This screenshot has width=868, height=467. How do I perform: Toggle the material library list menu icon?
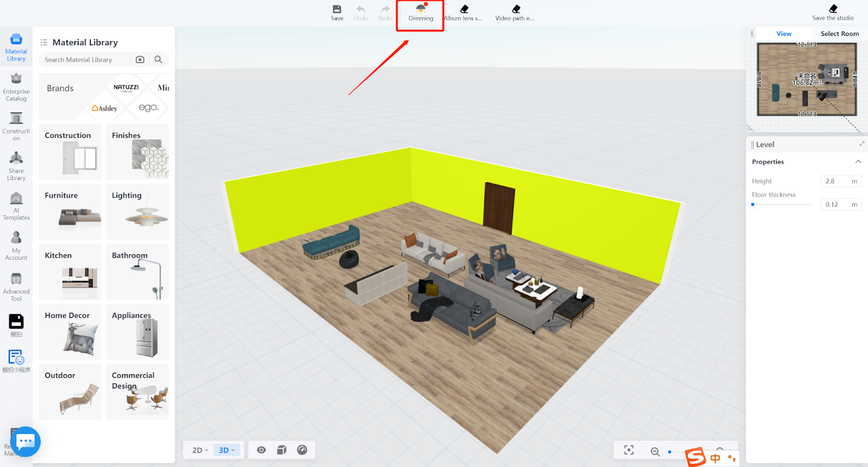click(x=44, y=42)
